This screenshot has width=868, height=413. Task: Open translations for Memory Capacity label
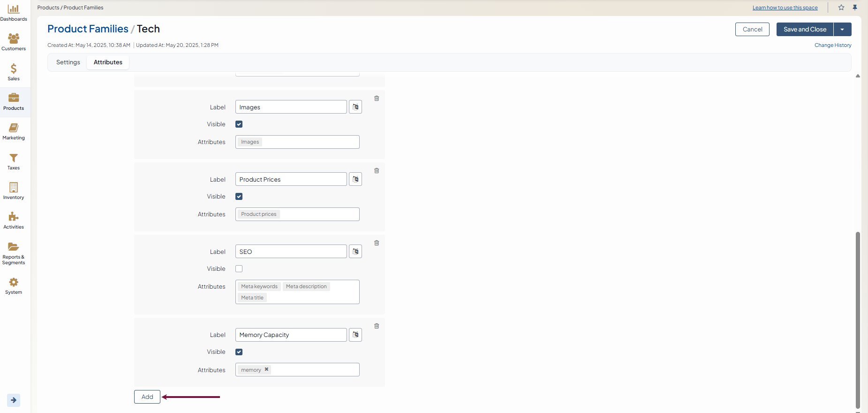pyautogui.click(x=355, y=335)
